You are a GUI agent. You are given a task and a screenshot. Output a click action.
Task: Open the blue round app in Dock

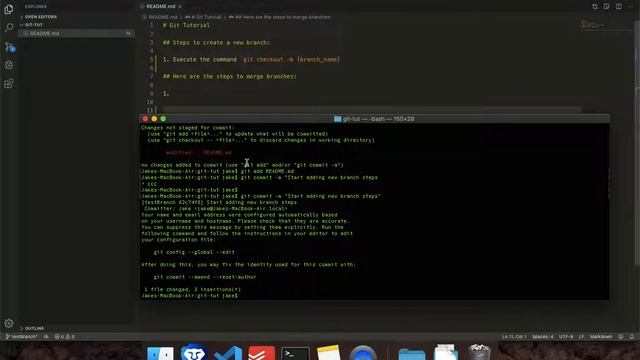pyautogui.click(x=362, y=353)
